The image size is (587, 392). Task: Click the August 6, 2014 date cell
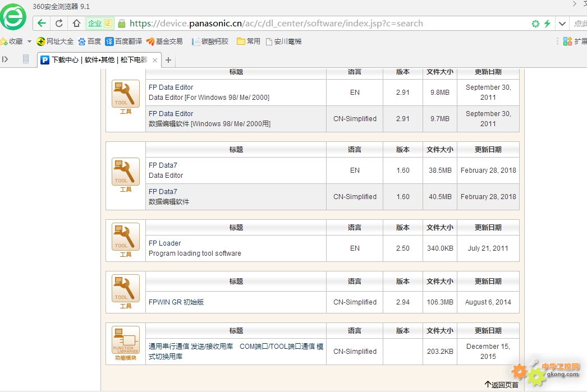pos(488,302)
